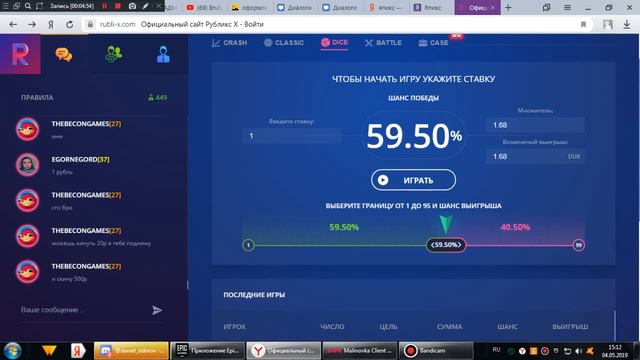640x360 pixels.
Task: Click the ИГРАТЬ play button
Action: tap(413, 180)
